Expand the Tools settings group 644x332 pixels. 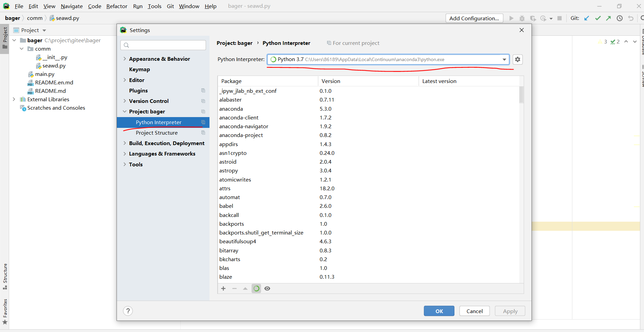pos(125,164)
